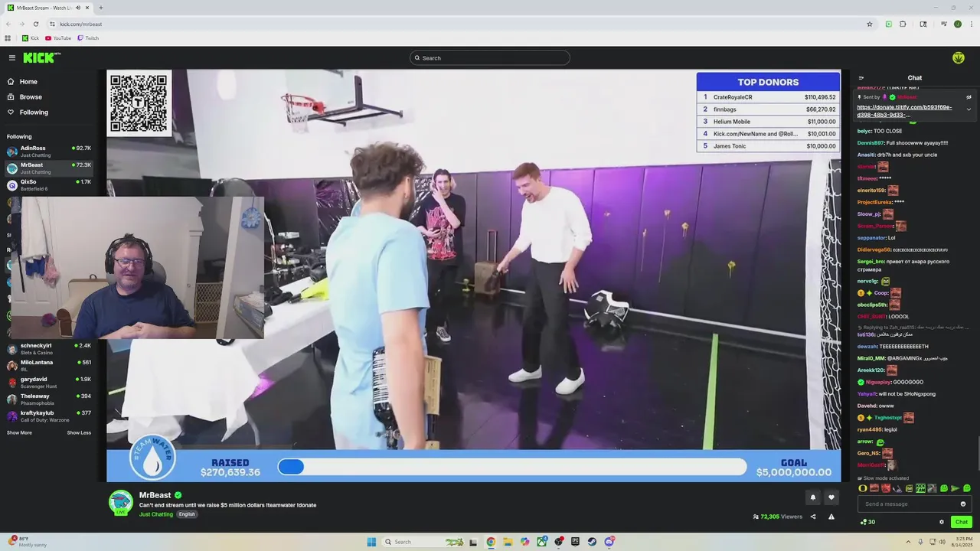Click Show More in sidebar

pos(19,433)
